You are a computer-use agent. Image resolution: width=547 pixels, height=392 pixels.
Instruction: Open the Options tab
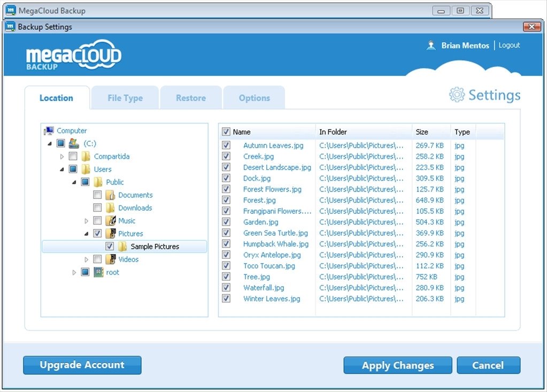point(255,98)
